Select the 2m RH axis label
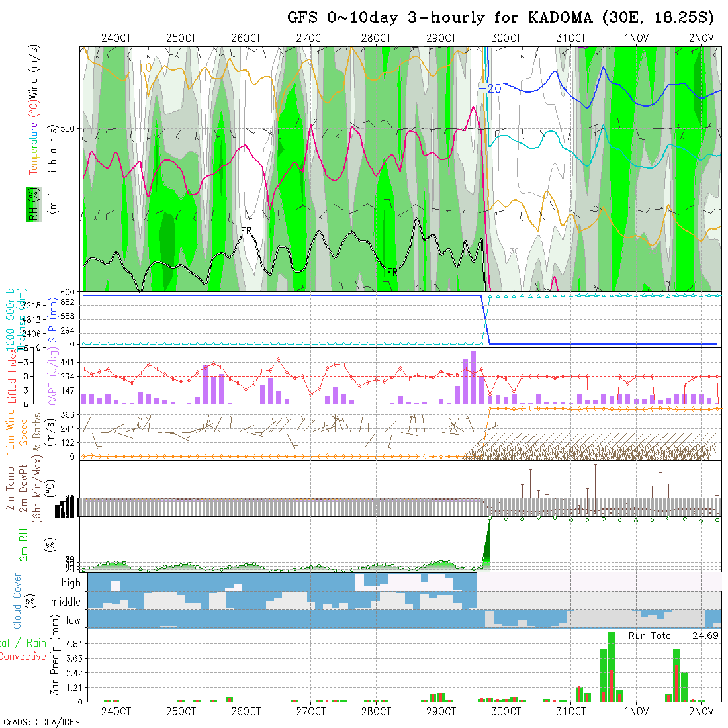728x728 pixels. [23, 545]
